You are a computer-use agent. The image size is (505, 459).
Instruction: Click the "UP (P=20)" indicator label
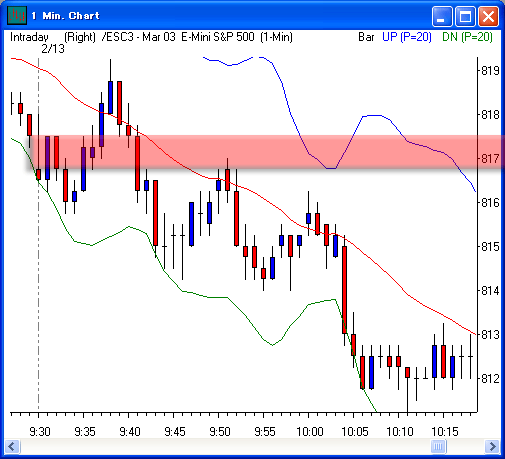pos(407,37)
